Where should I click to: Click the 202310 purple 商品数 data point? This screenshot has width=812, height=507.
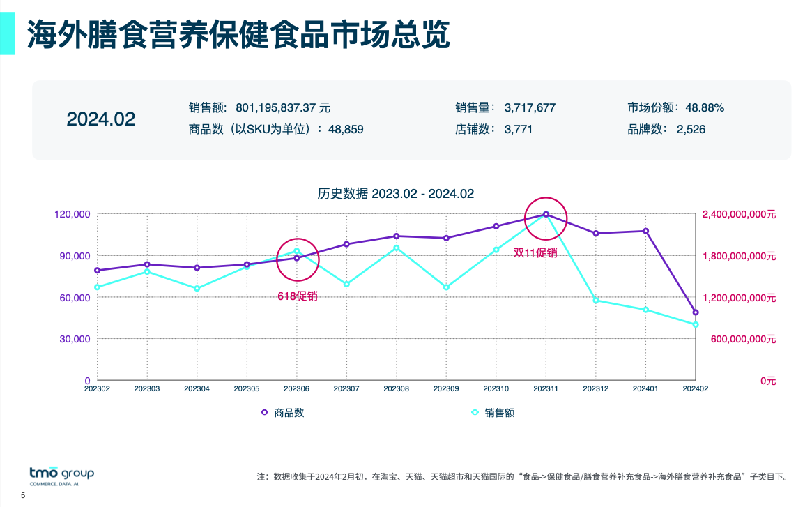[x=496, y=226]
